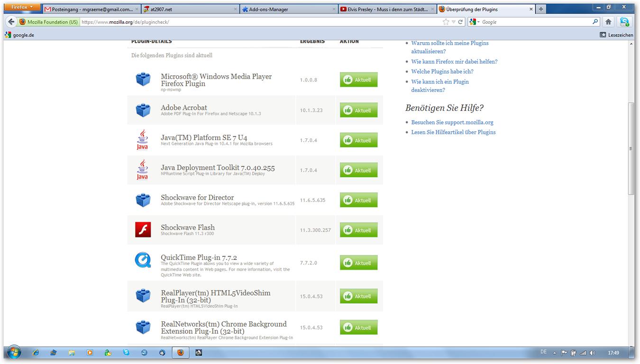The image size is (640, 364).
Task: Go back using the browser back arrow
Action: (x=11, y=22)
